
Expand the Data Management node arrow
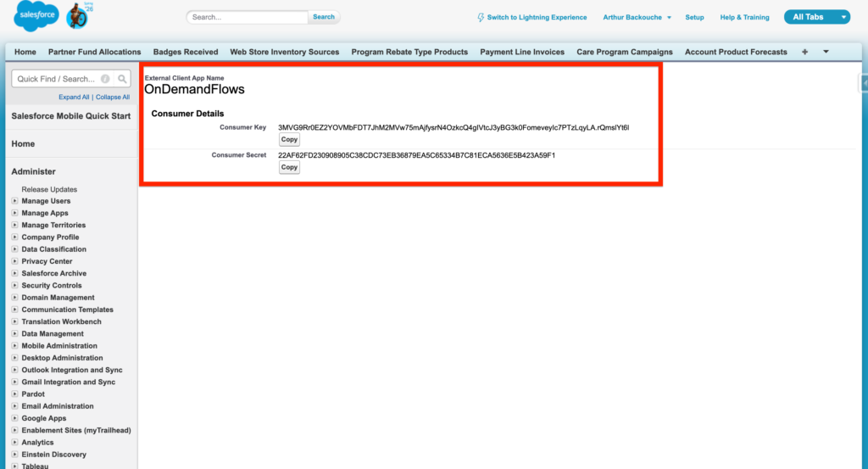point(15,334)
